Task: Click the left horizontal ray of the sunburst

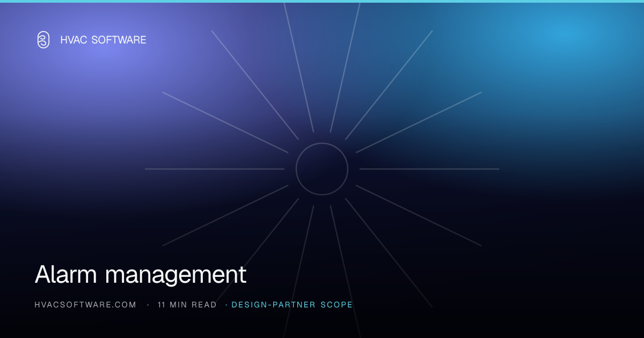Action: [x=215, y=169]
